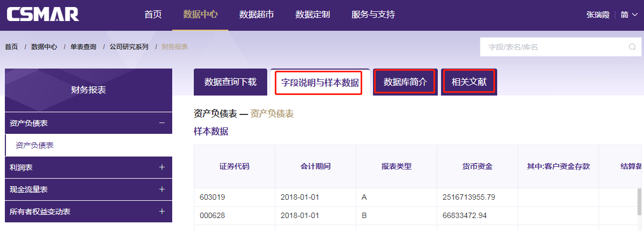The height and width of the screenshot is (231, 644).
Task: Go to 数据中心 breadcrumb
Action: click(x=44, y=47)
